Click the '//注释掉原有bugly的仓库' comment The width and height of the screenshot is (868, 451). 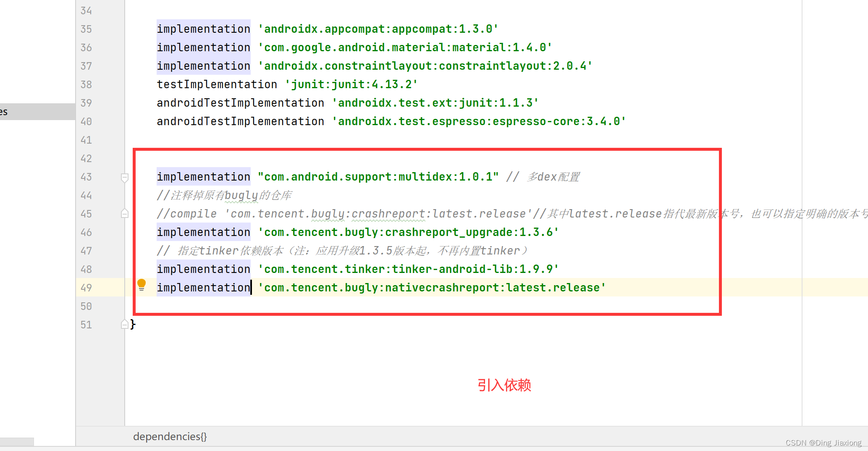[x=224, y=195]
